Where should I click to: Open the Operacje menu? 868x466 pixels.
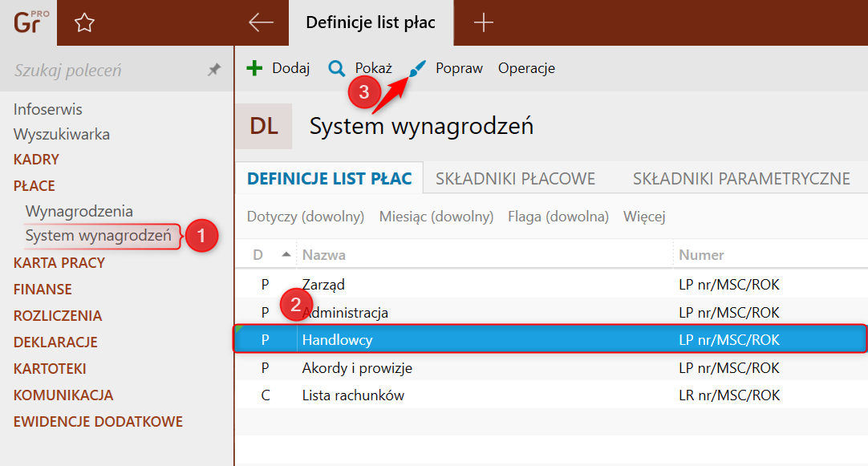526,68
